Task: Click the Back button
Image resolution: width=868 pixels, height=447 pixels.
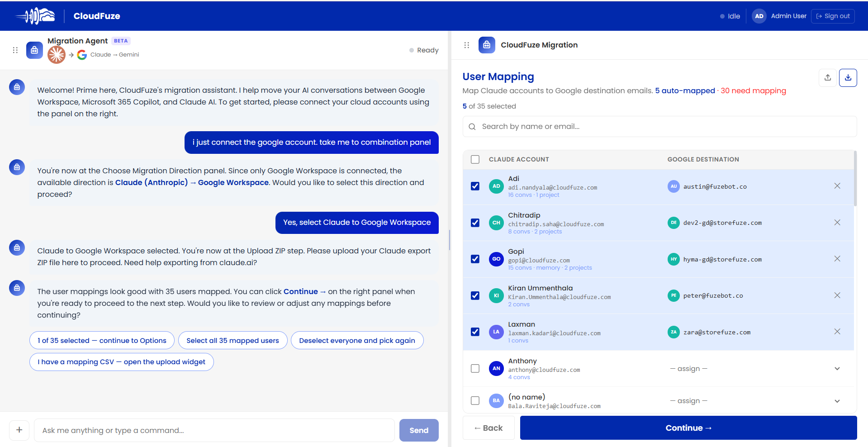Action: 489,428
